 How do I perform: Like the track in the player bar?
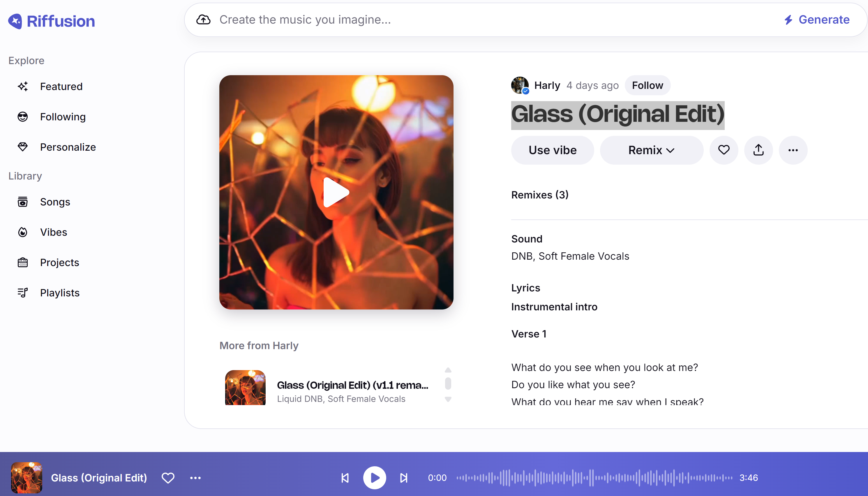[168, 478]
